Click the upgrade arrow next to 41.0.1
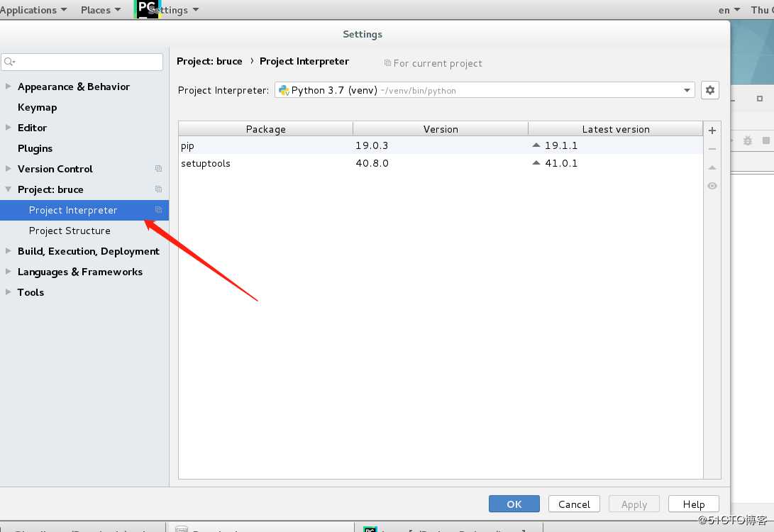This screenshot has height=532, width=774. tap(536, 163)
